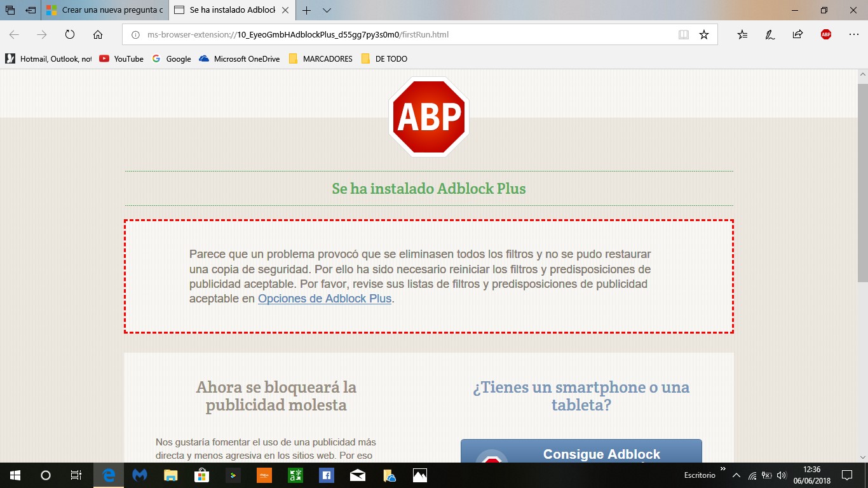Open volume control tray icon

(x=782, y=475)
